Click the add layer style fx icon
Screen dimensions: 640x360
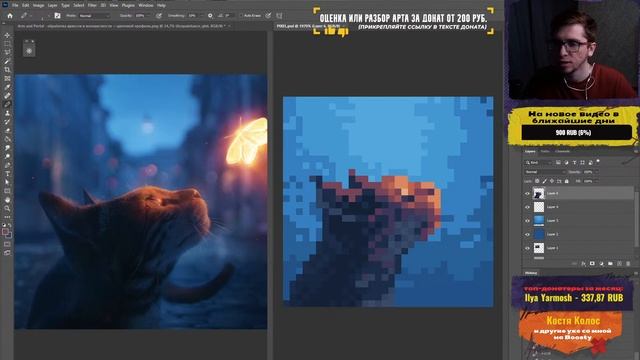pos(583,264)
